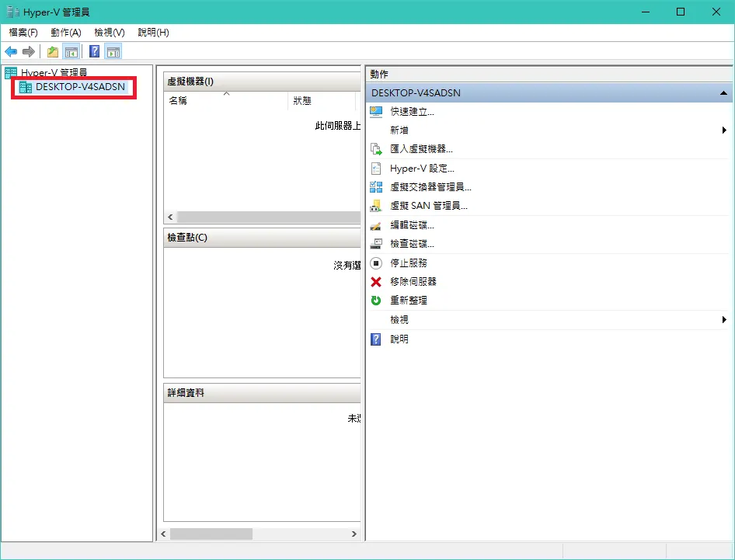Click 移除伺服器 action text
Viewport: 735px width, 560px height.
(413, 282)
